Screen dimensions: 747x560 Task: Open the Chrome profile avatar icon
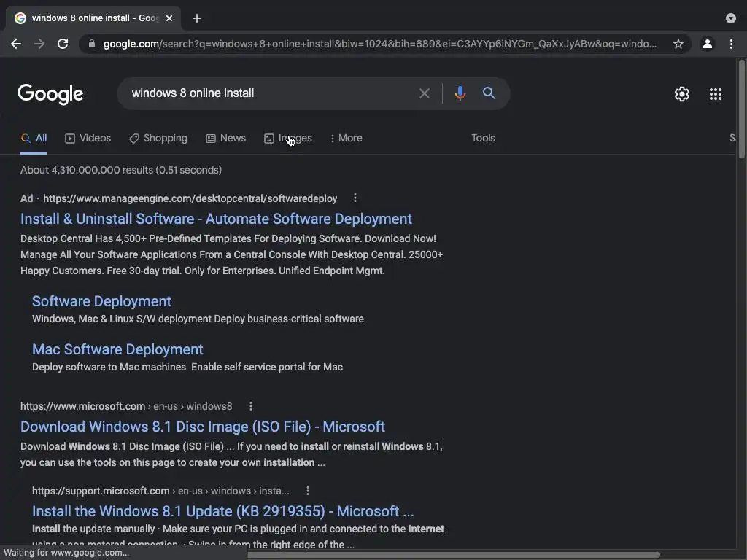[x=708, y=44]
